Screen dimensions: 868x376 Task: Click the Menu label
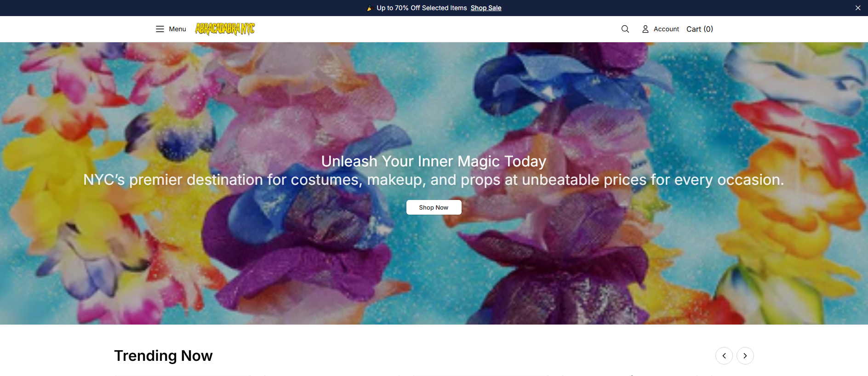[x=177, y=29]
